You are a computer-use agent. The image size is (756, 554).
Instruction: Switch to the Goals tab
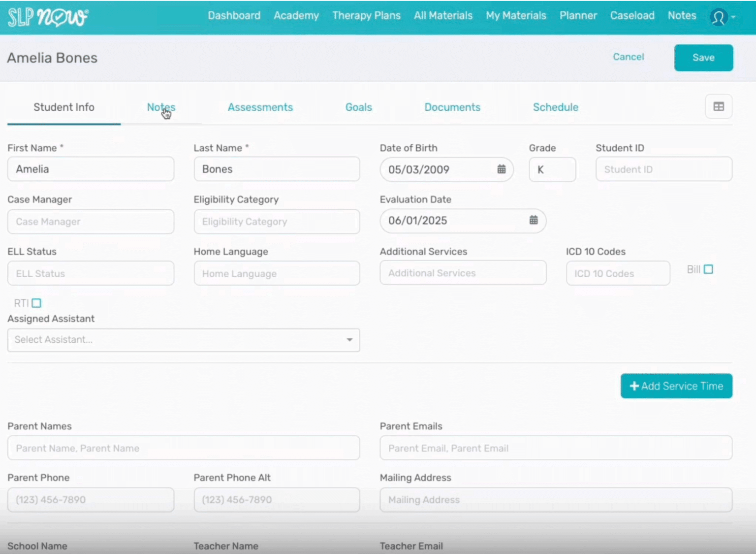tap(358, 107)
